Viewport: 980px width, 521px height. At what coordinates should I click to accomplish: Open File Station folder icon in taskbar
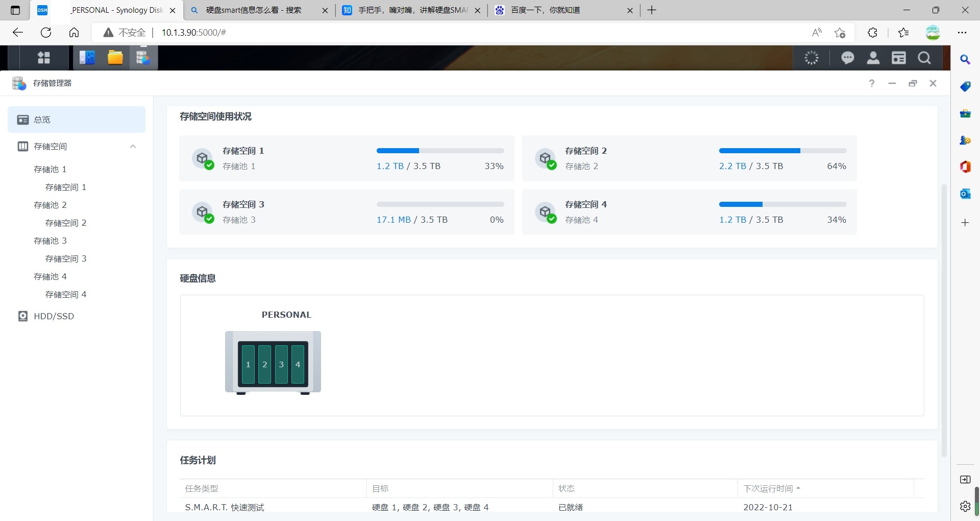115,58
